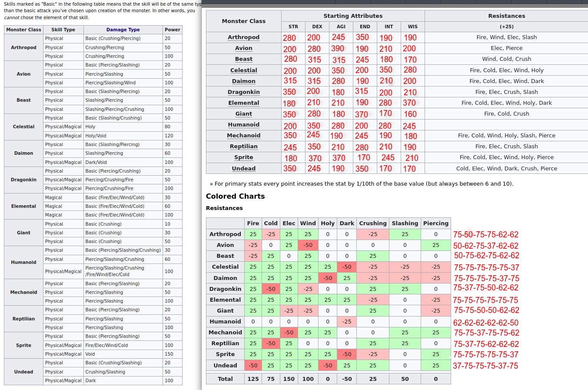
Task: Click the power value 80 cell
Action: click(x=173, y=127)
